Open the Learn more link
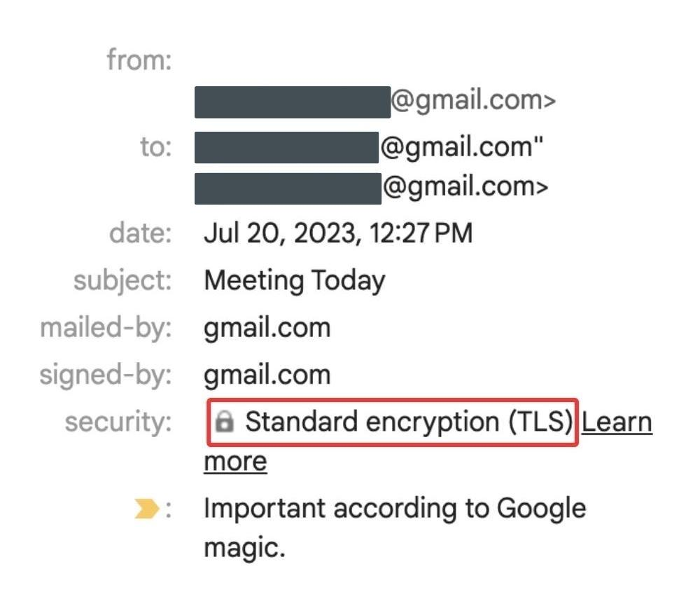This screenshot has width=700, height=606. (428, 441)
